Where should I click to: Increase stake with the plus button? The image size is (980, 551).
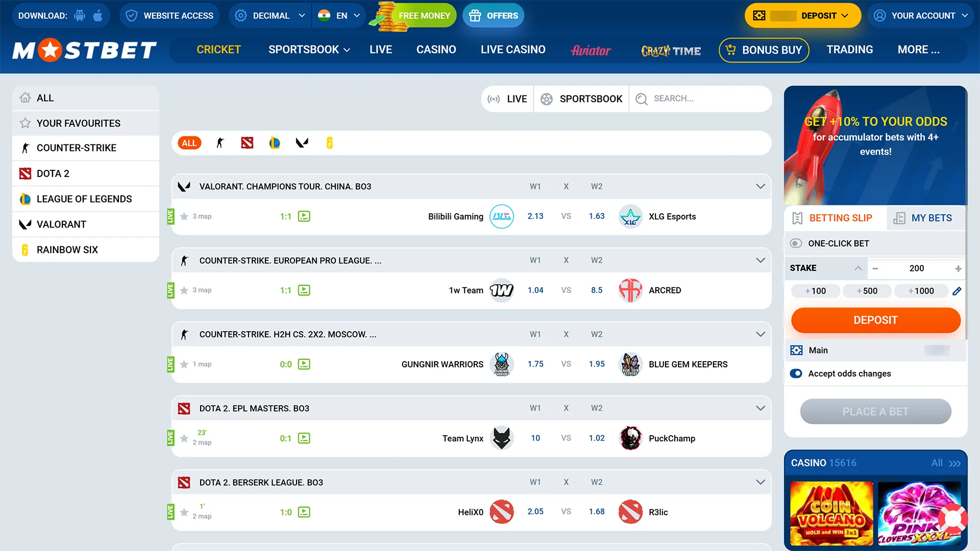(x=958, y=268)
